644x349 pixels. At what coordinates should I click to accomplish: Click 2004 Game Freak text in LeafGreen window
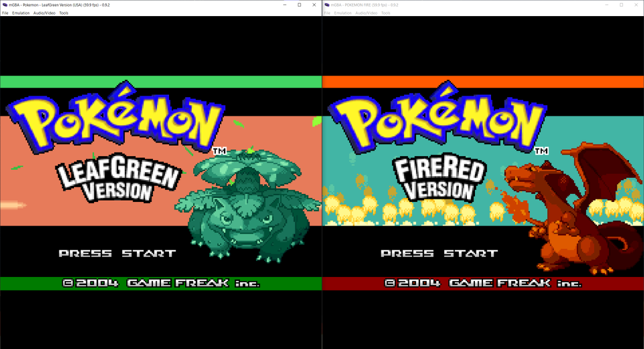(161, 283)
